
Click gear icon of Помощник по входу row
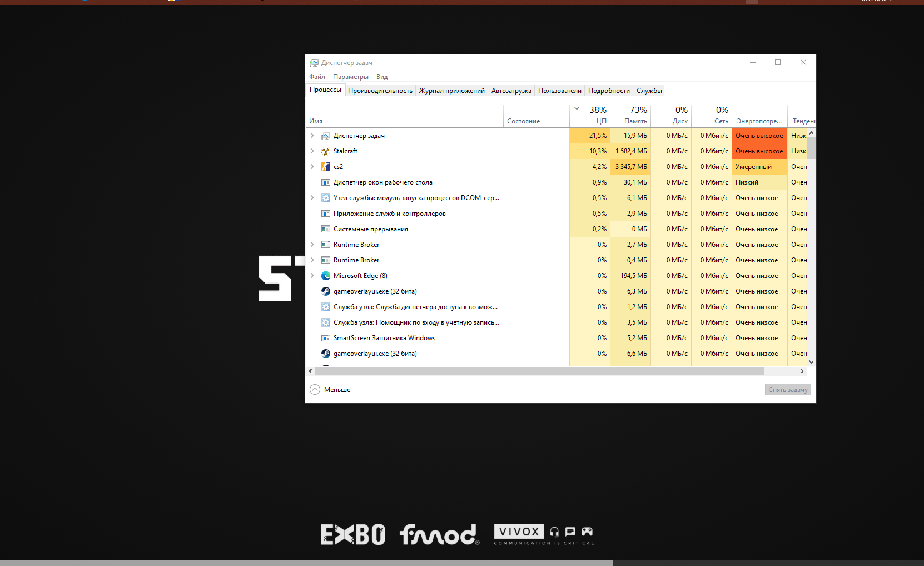point(326,322)
